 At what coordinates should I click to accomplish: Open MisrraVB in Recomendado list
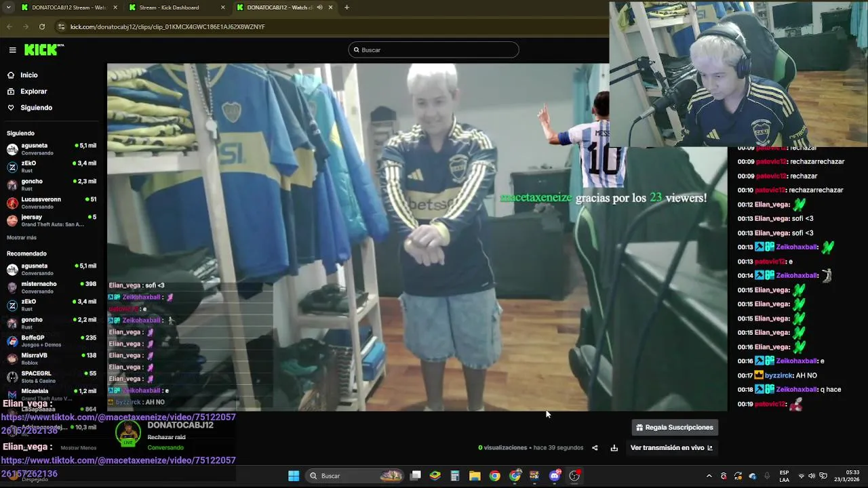[52, 359]
